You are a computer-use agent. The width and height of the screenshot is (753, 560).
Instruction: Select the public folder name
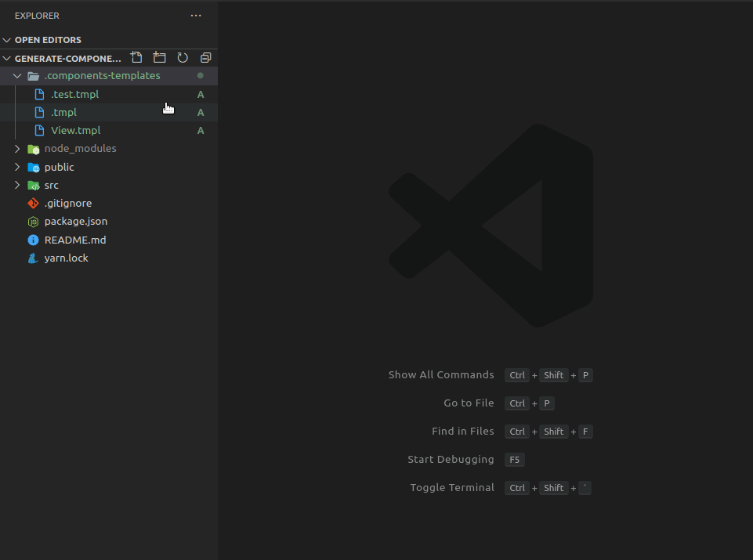coord(59,168)
